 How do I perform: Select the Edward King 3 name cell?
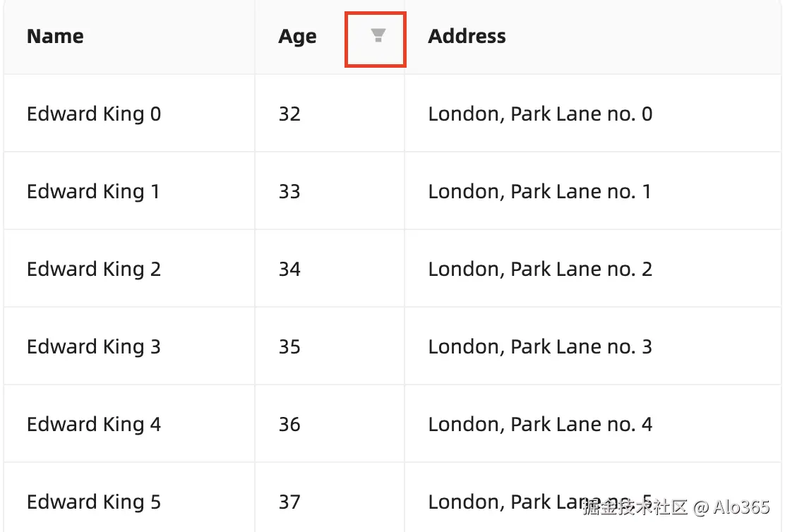[94, 347]
